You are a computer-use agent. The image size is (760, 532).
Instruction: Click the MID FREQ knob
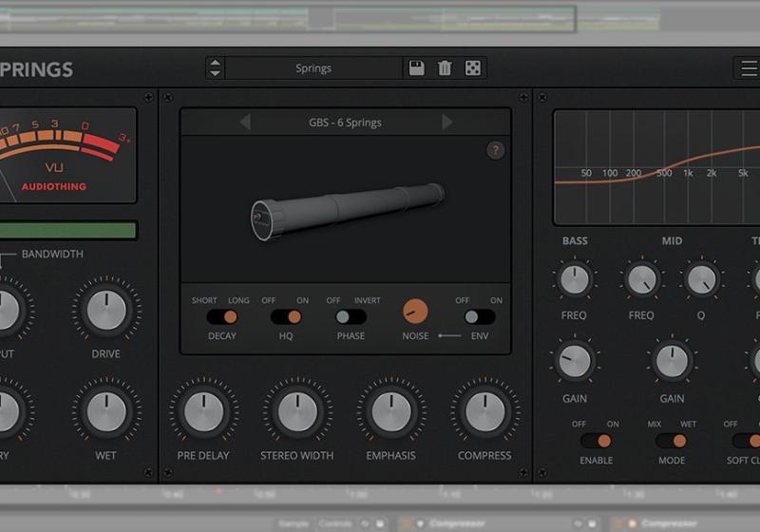point(642,279)
